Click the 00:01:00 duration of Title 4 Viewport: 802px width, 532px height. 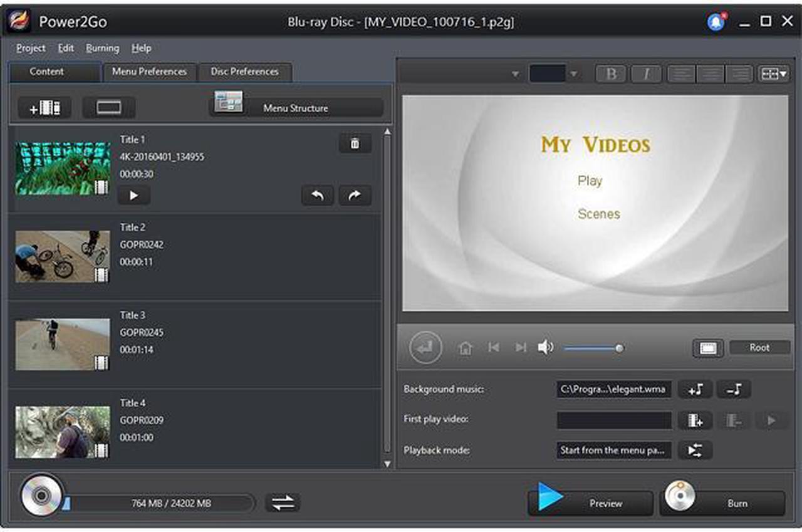pos(137,437)
